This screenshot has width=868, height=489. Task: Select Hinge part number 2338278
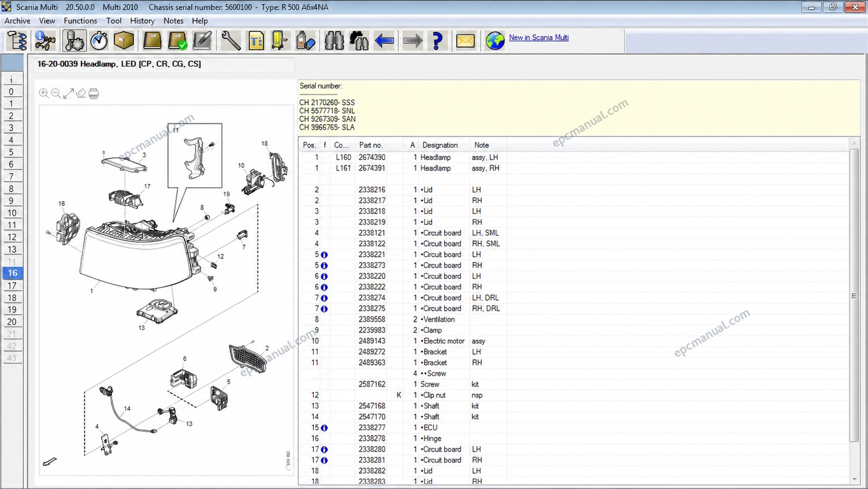pos(372,439)
